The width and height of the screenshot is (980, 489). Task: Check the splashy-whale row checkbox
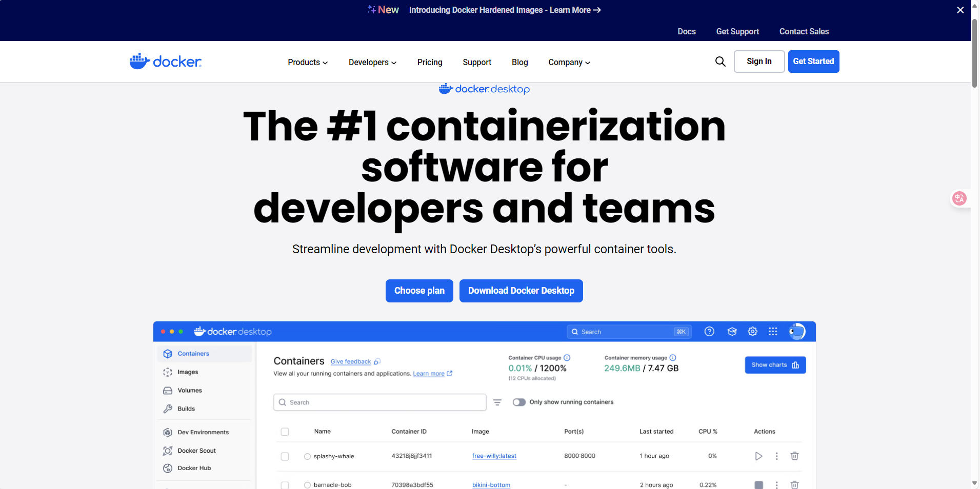(x=285, y=456)
